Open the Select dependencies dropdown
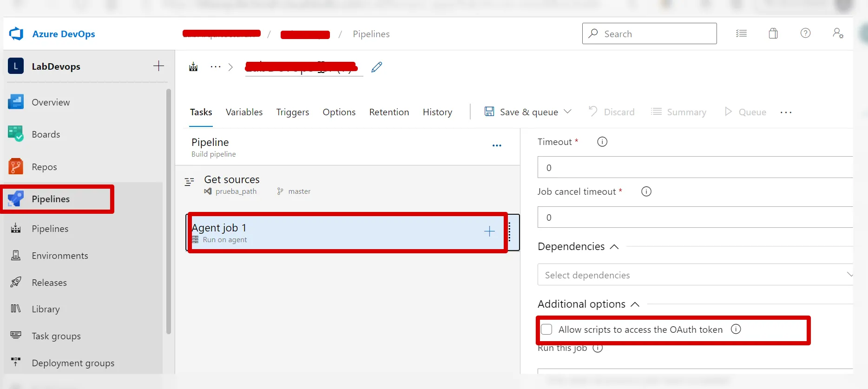Image resolution: width=868 pixels, height=389 pixels. pyautogui.click(x=695, y=275)
